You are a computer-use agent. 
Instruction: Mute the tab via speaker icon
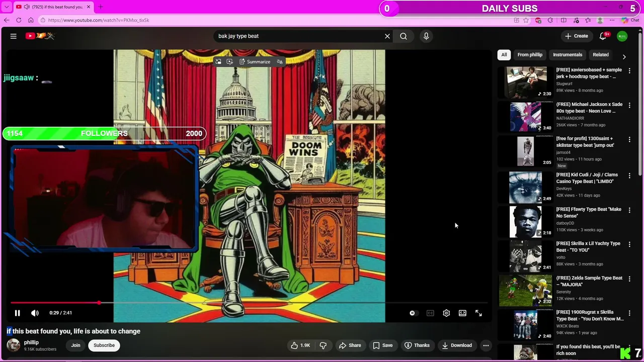click(x=27, y=7)
